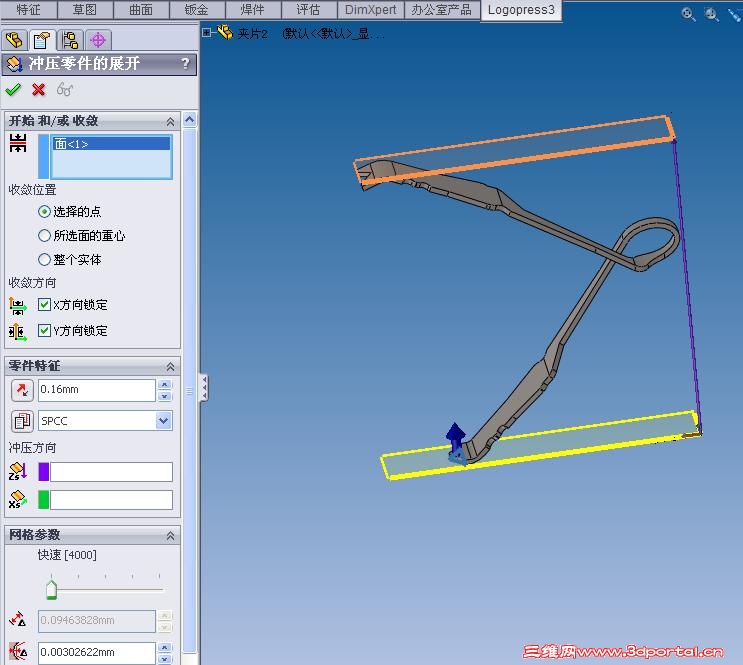Accept with the green checkmark
Image resolution: width=743 pixels, height=665 pixels.
pyautogui.click(x=13, y=89)
